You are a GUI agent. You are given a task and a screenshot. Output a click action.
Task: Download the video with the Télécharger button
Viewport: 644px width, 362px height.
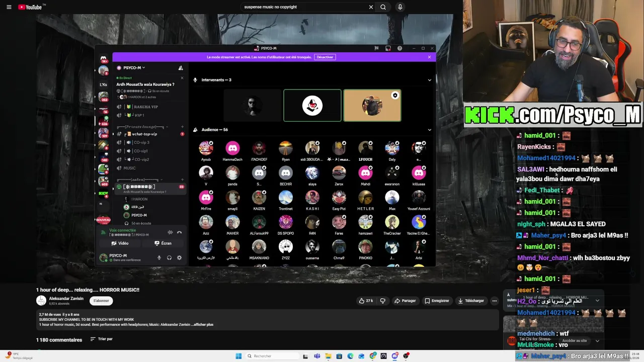(x=471, y=301)
